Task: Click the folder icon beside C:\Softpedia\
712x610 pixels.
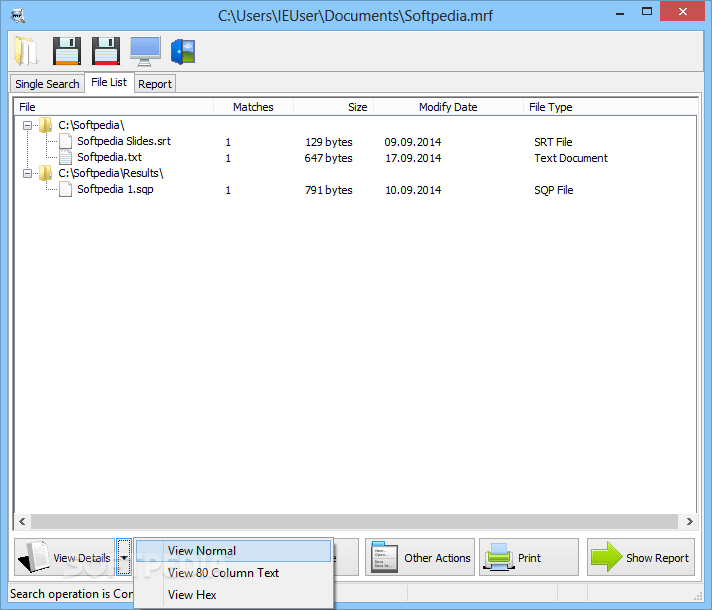Action: (x=45, y=125)
